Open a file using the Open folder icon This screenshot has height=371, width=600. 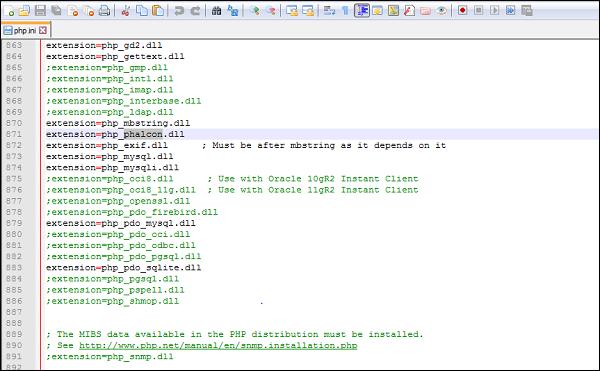coord(24,11)
